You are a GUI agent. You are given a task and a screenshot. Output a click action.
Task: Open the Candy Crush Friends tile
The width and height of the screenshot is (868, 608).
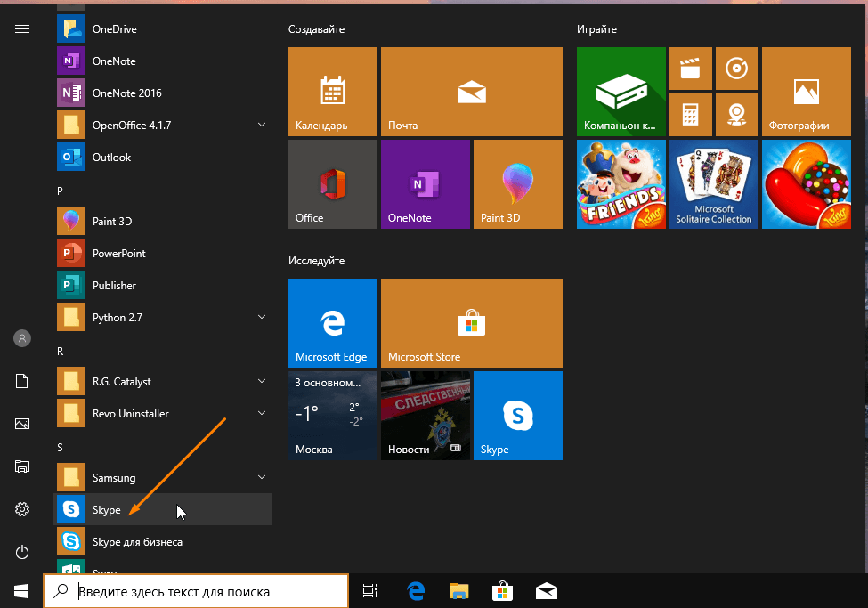tap(621, 184)
